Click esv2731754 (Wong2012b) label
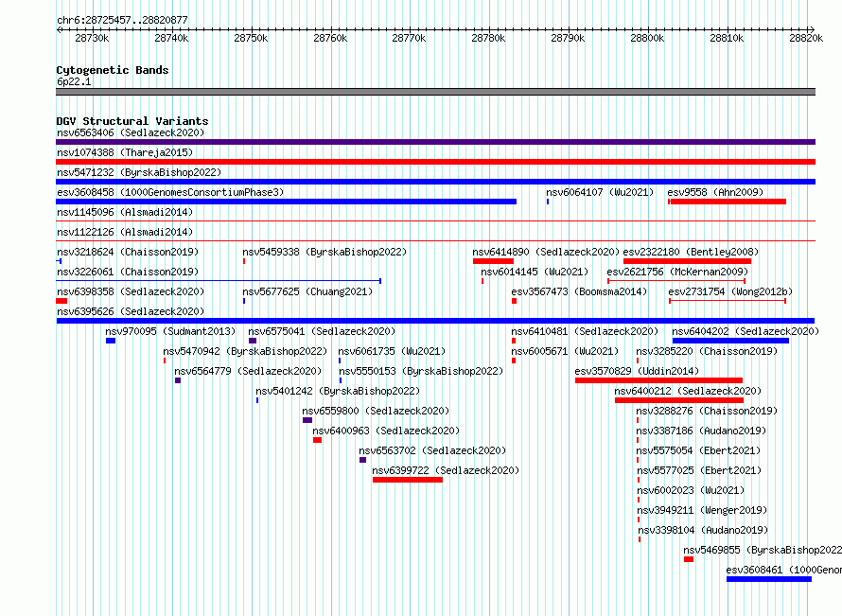The image size is (842, 616). [730, 291]
